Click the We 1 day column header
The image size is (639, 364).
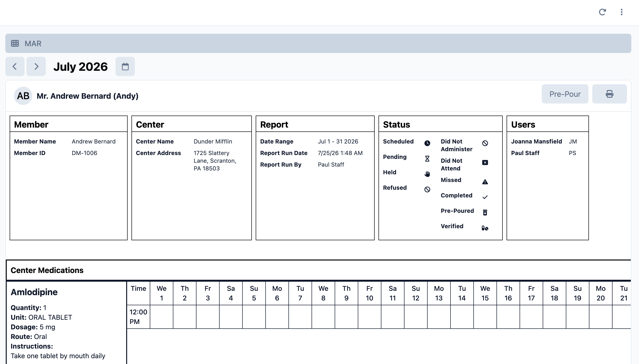pyautogui.click(x=162, y=293)
